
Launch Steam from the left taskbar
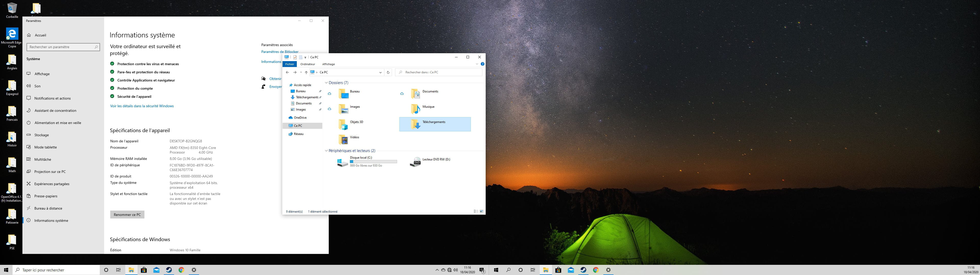[x=168, y=270]
